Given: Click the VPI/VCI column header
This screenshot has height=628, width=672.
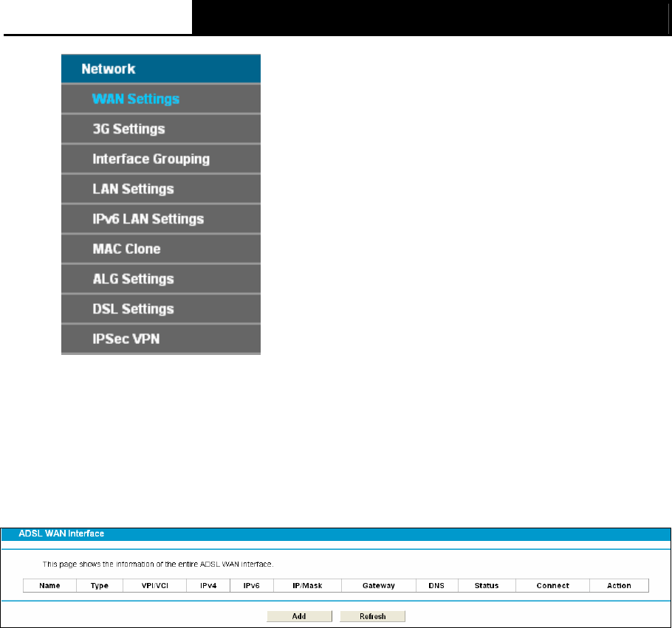Looking at the screenshot, I should [155, 586].
